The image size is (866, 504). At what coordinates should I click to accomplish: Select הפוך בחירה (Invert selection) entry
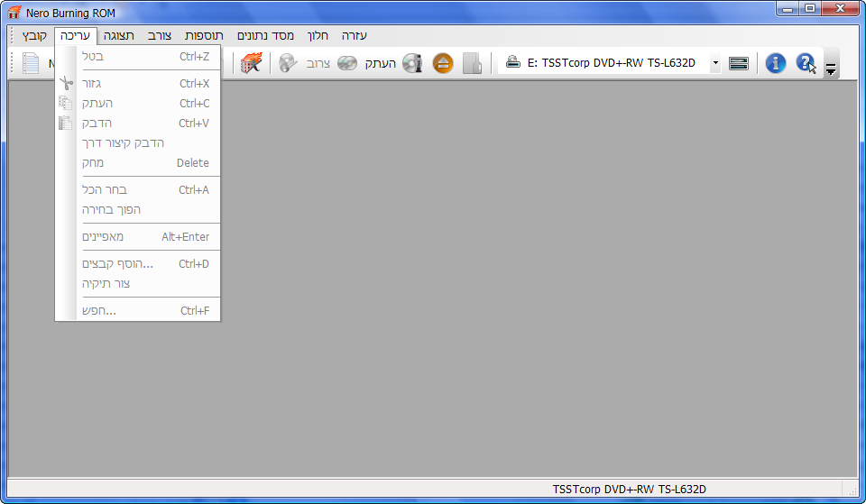click(138, 210)
